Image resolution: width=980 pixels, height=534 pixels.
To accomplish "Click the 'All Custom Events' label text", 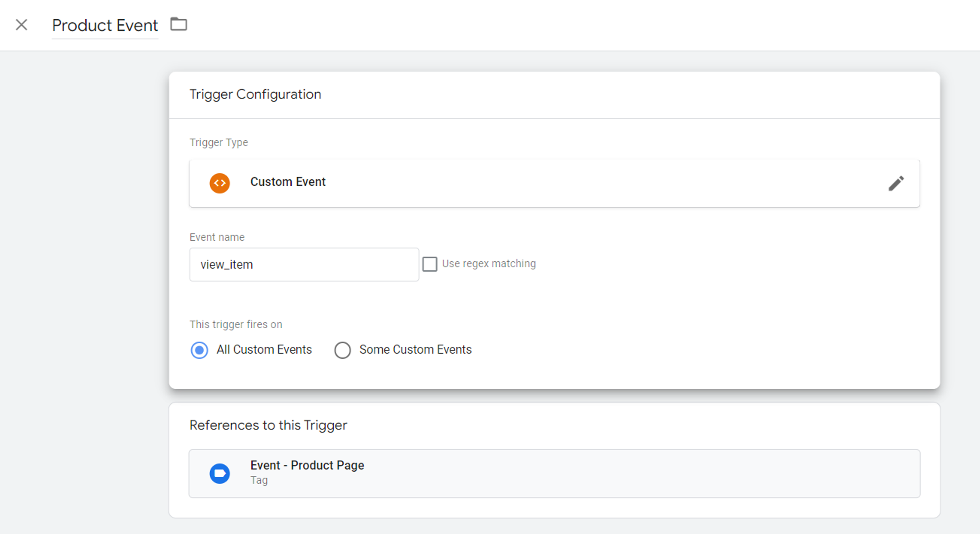I will [x=264, y=349].
